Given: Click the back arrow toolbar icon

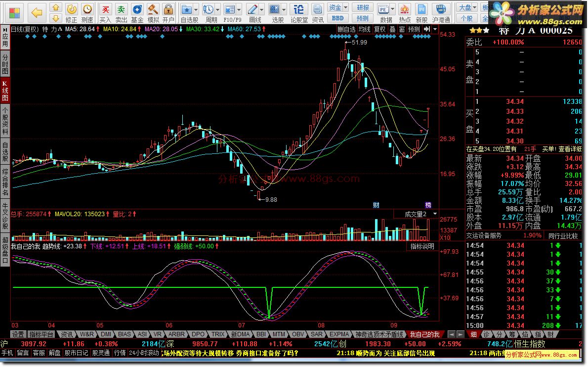Looking at the screenshot, I should coord(37,12).
